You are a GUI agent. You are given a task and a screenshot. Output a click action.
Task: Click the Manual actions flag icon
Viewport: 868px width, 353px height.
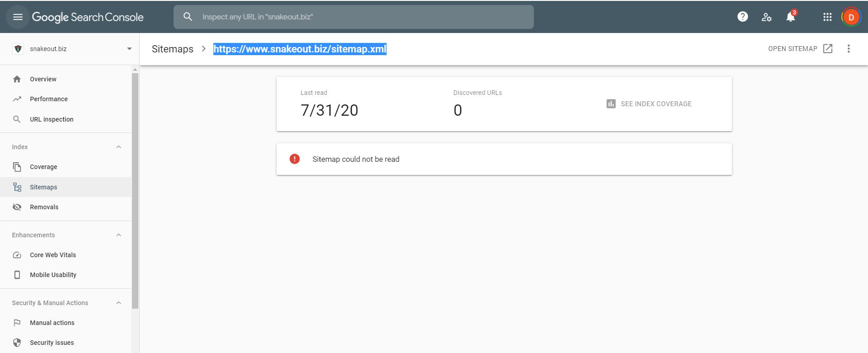pos(17,323)
